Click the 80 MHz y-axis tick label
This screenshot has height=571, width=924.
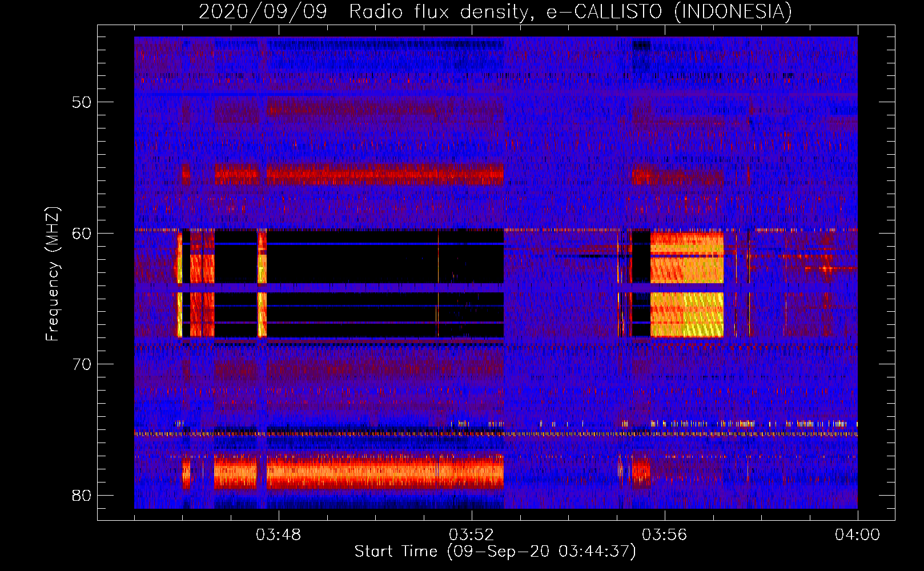pyautogui.click(x=82, y=495)
